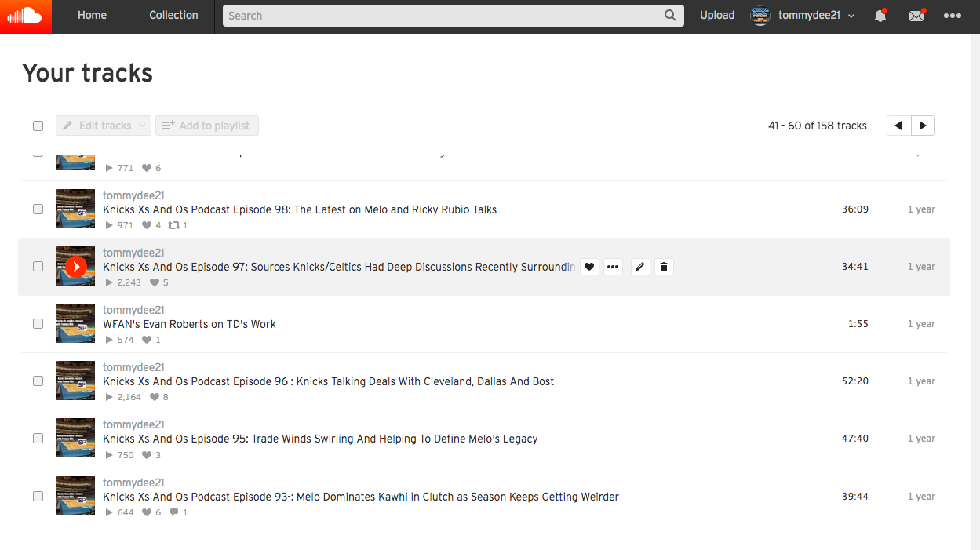Open Episode 98 Melo and Ricky Rubio track

click(300, 209)
